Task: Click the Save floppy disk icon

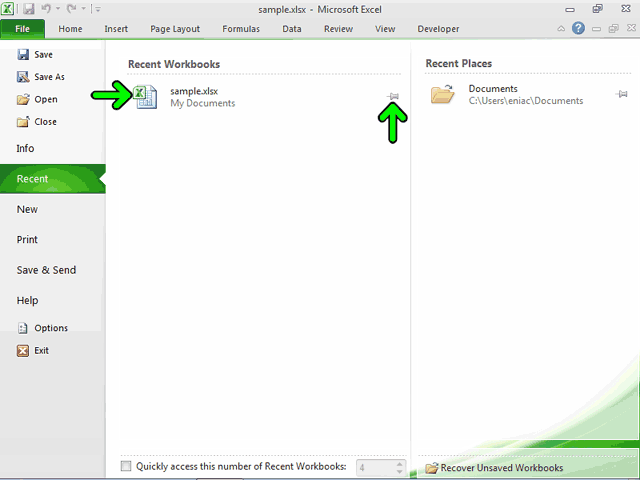Action: point(23,54)
